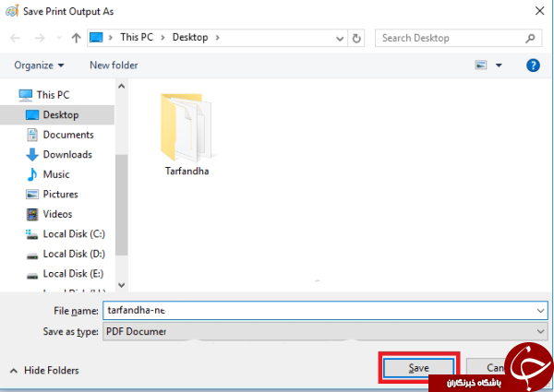Click the navigation pane scrollbar thumb

122,205
